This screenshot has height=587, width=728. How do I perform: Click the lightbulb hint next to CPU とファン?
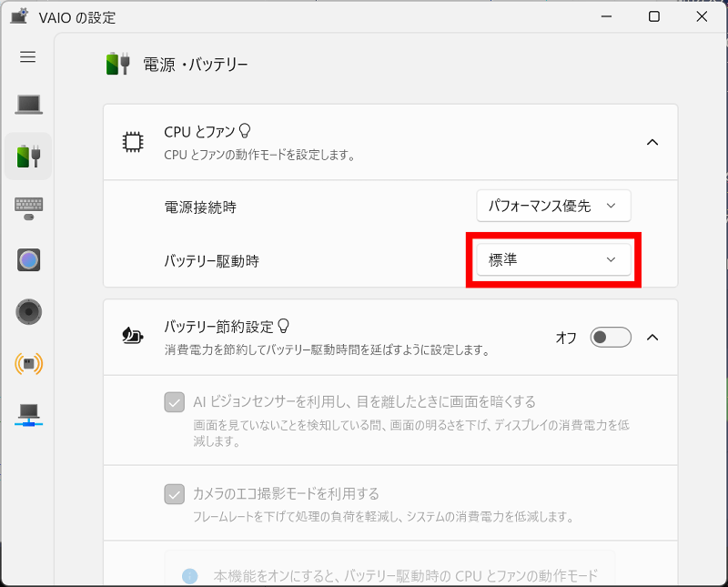(x=244, y=131)
